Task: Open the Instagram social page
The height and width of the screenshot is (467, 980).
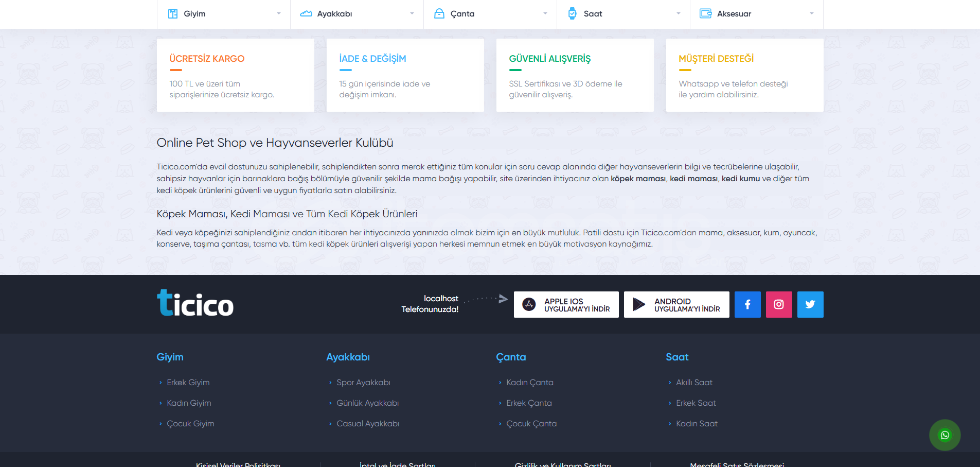Action: tap(779, 304)
